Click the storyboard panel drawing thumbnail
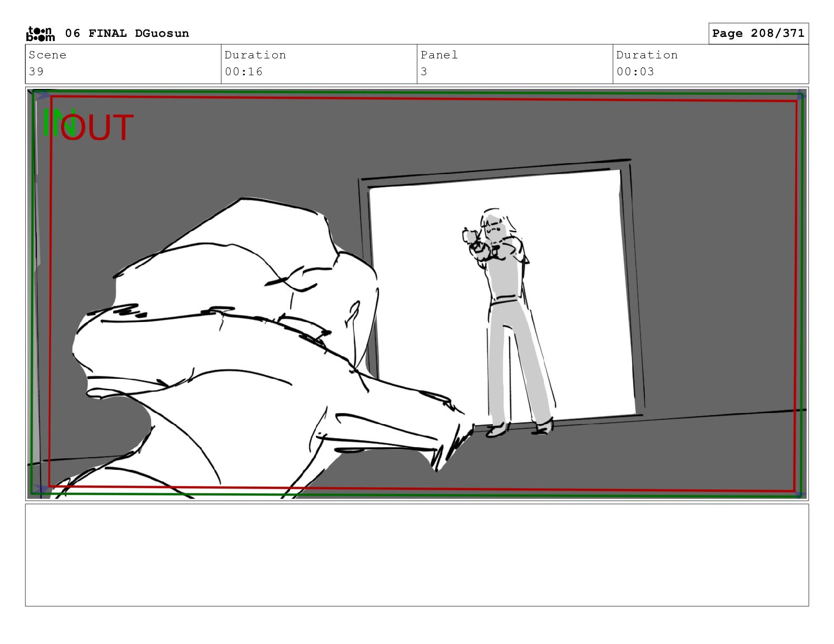Image resolution: width=834 pixels, height=644 pixels. (417, 294)
